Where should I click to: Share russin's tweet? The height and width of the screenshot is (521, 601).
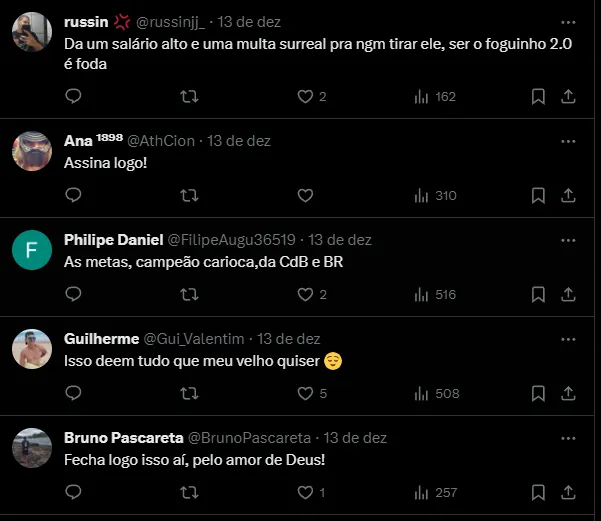coord(568,96)
